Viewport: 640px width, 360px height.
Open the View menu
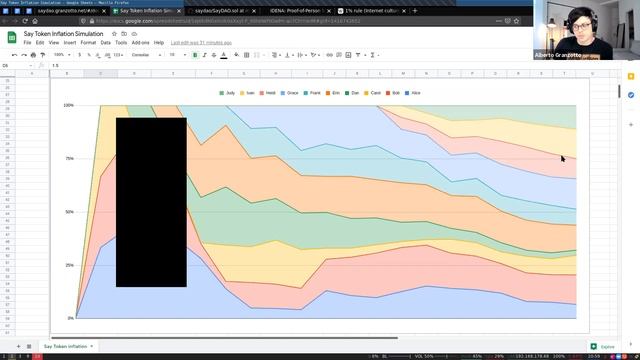click(54, 42)
